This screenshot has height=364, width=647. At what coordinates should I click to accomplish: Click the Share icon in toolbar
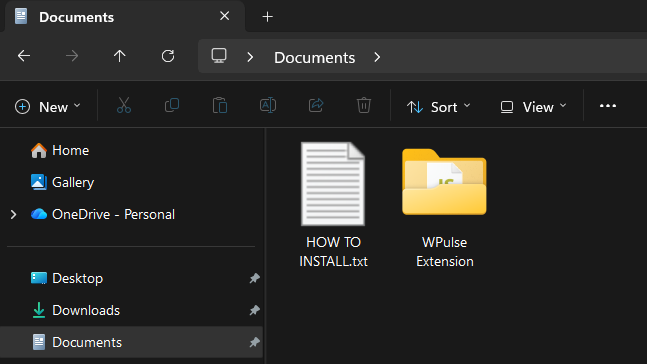coord(316,106)
